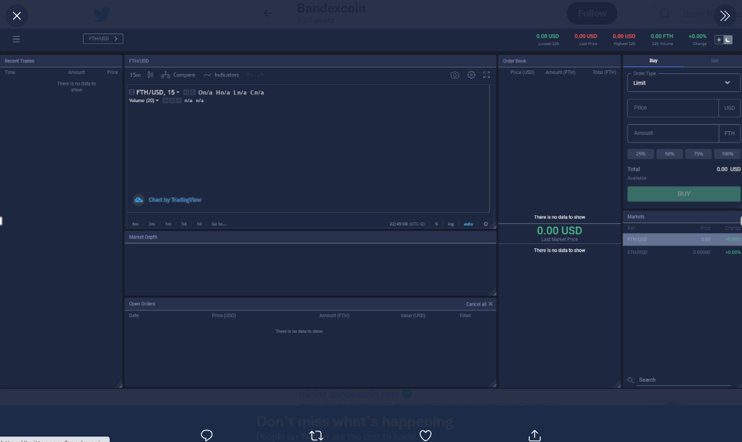Click the Markets search field
The image size is (742, 442).
tap(684, 380)
